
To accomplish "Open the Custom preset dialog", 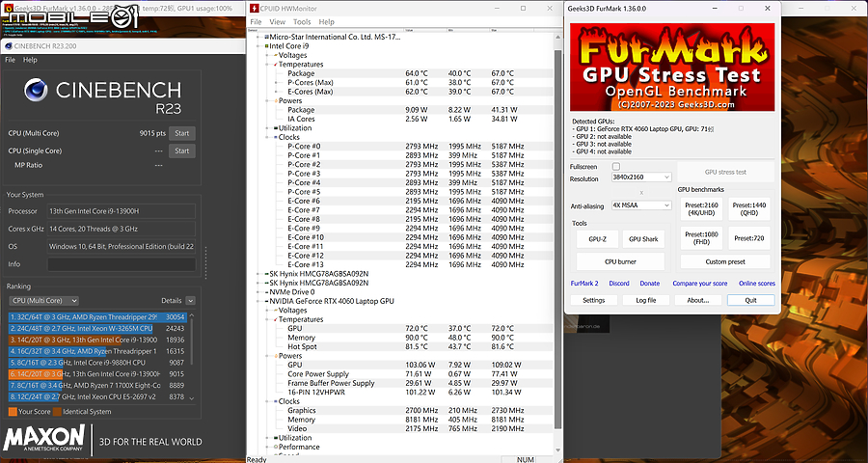I will tap(725, 261).
